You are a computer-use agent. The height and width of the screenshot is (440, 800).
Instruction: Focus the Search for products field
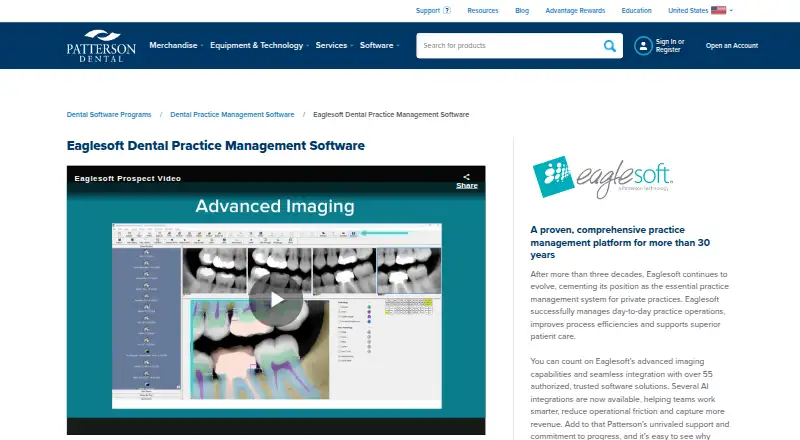510,46
